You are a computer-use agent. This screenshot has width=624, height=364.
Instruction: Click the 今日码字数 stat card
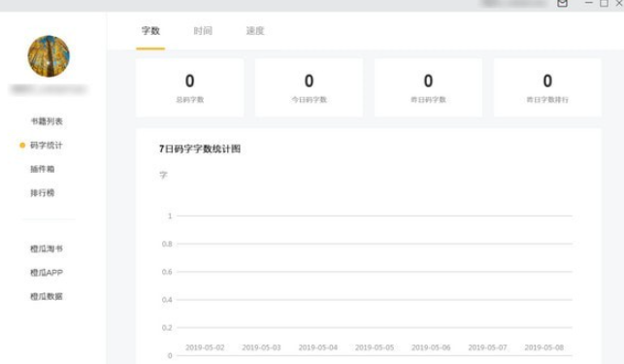(x=309, y=87)
